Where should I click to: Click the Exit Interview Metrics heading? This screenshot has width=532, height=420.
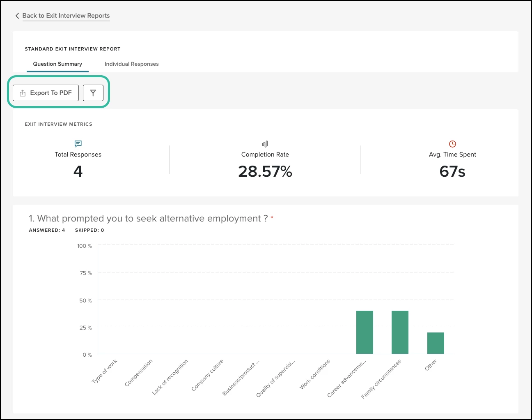59,124
